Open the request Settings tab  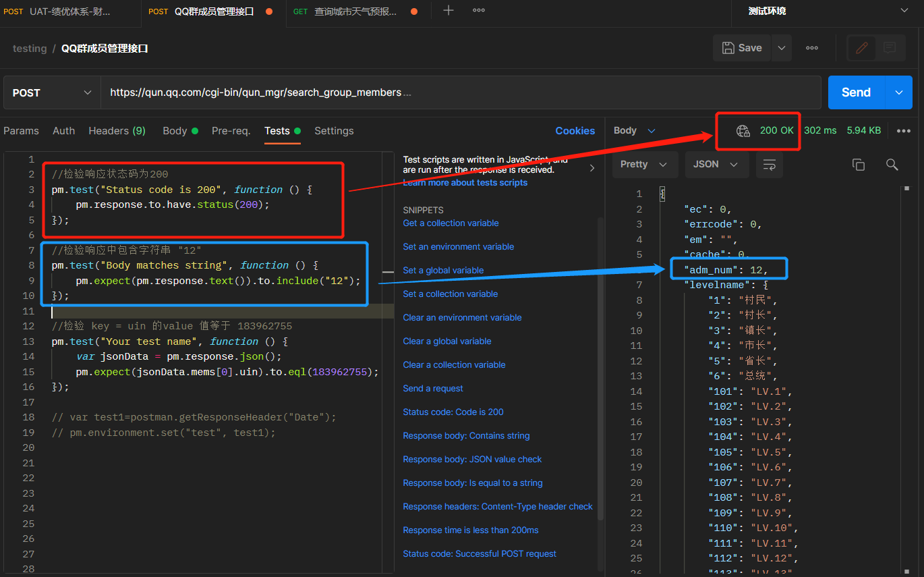[334, 131]
